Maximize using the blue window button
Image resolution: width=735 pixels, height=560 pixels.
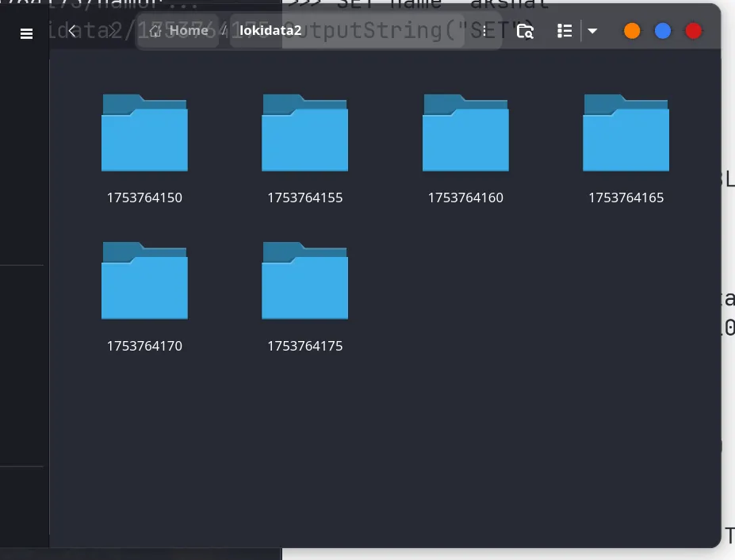pyautogui.click(x=662, y=31)
